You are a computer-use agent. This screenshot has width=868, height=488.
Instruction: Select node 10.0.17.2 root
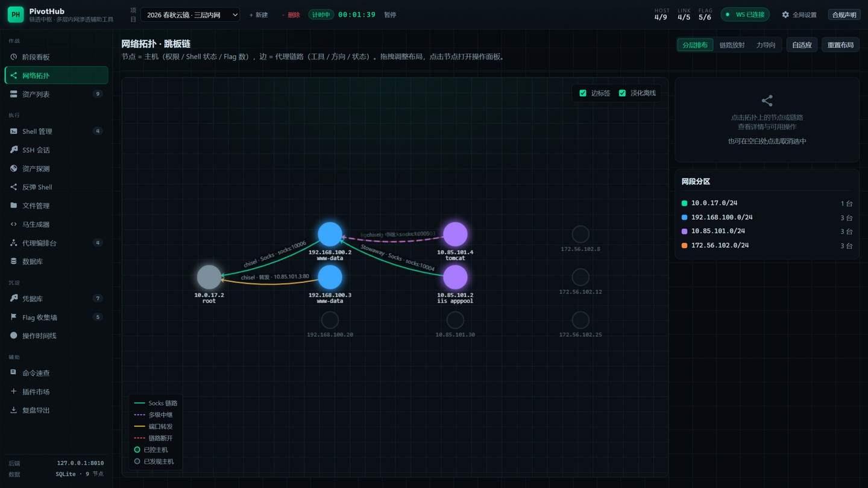point(209,277)
